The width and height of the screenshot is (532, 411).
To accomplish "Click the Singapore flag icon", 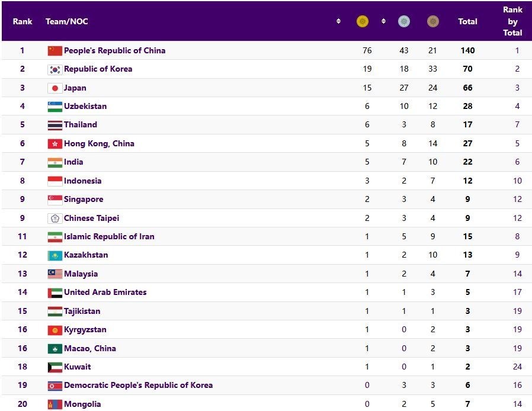I will point(55,200).
